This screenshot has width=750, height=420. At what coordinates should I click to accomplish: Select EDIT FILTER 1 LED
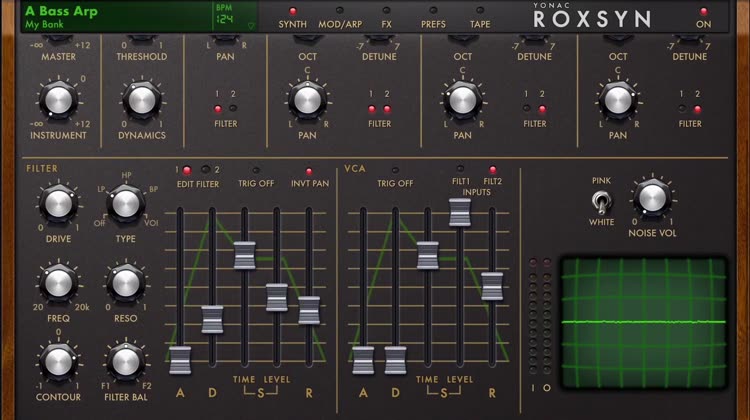point(187,170)
